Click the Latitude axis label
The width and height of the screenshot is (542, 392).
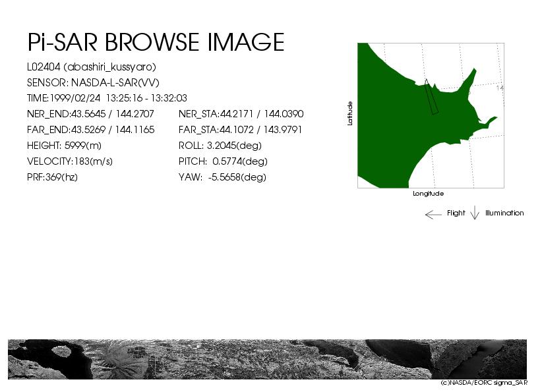point(350,113)
